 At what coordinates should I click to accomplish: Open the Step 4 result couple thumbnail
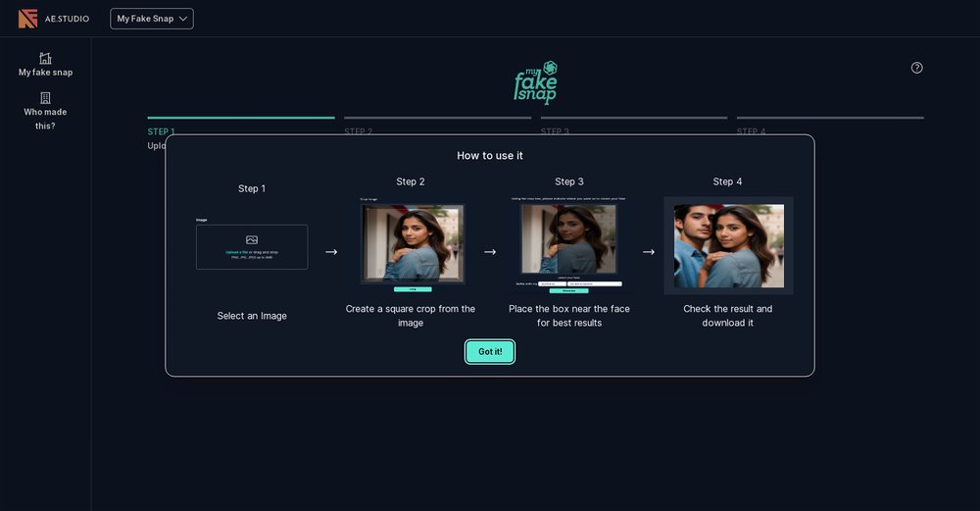[728, 245]
